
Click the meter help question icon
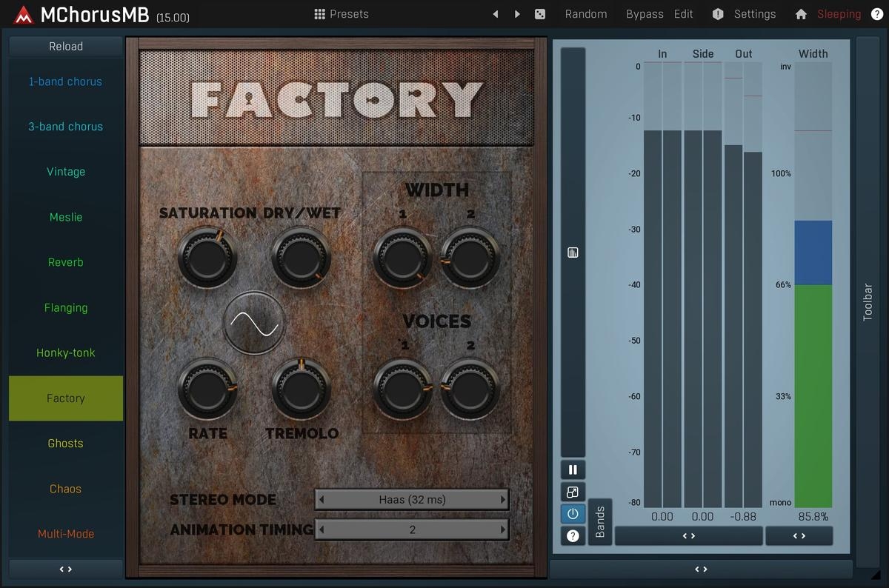click(573, 535)
